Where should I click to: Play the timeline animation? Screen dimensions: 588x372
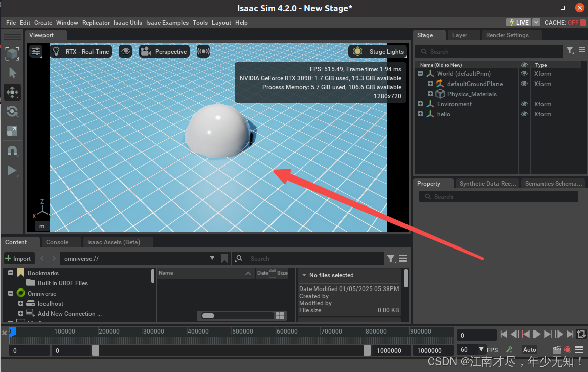click(x=536, y=334)
